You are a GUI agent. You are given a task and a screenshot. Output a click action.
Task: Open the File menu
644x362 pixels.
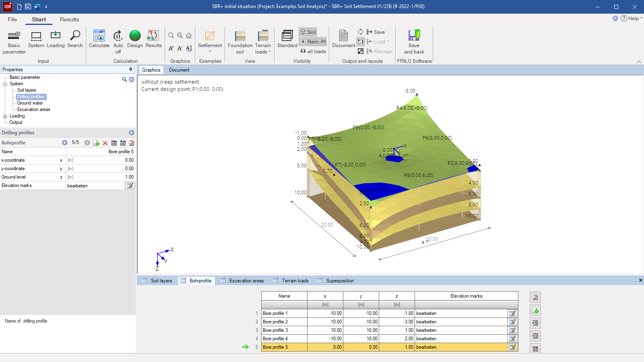coord(12,19)
